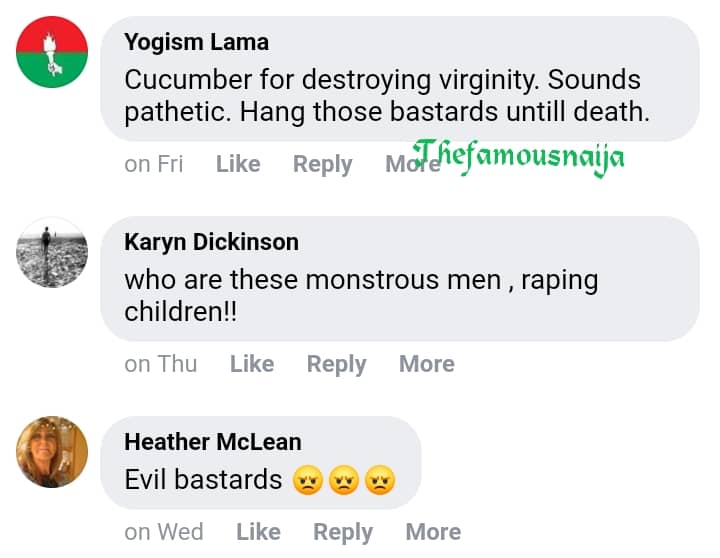Reply to Heather McLean's comment

coord(343,532)
